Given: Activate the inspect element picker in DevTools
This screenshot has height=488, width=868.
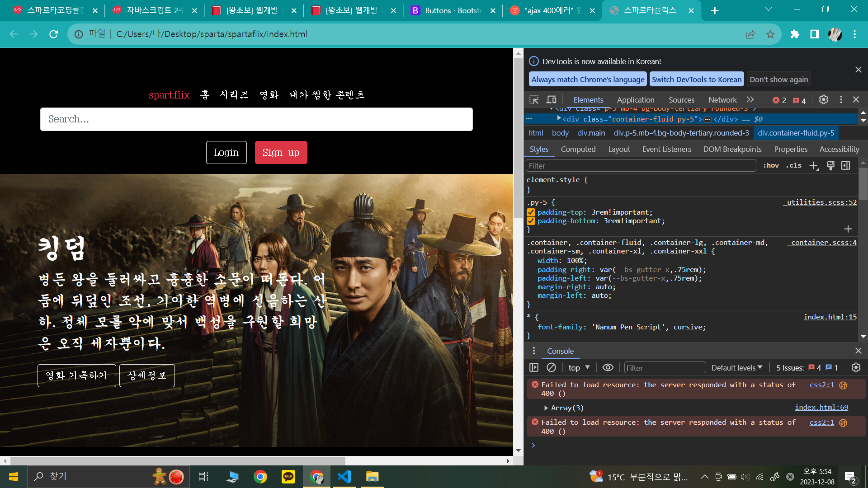Looking at the screenshot, I should [534, 99].
